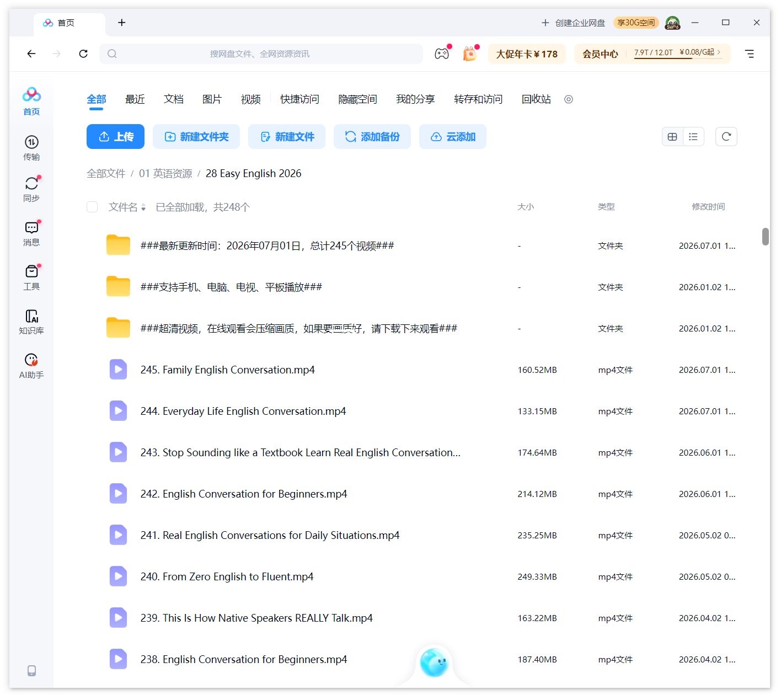Viewport: 781px width, 700px height.
Task: Click folder icon of ###支持手机、电脑 row
Action: 118,287
